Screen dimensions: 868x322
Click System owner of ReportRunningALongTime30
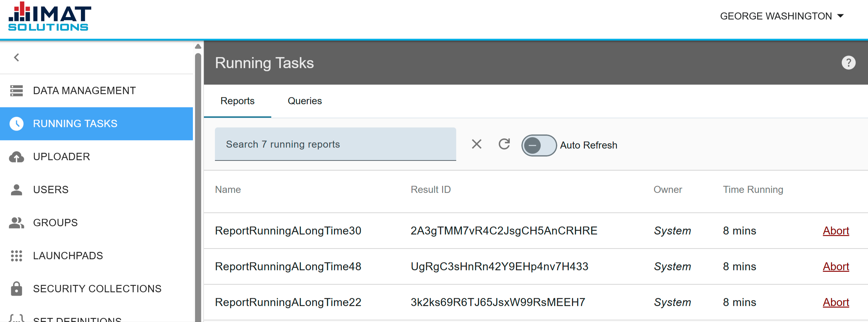[672, 231]
